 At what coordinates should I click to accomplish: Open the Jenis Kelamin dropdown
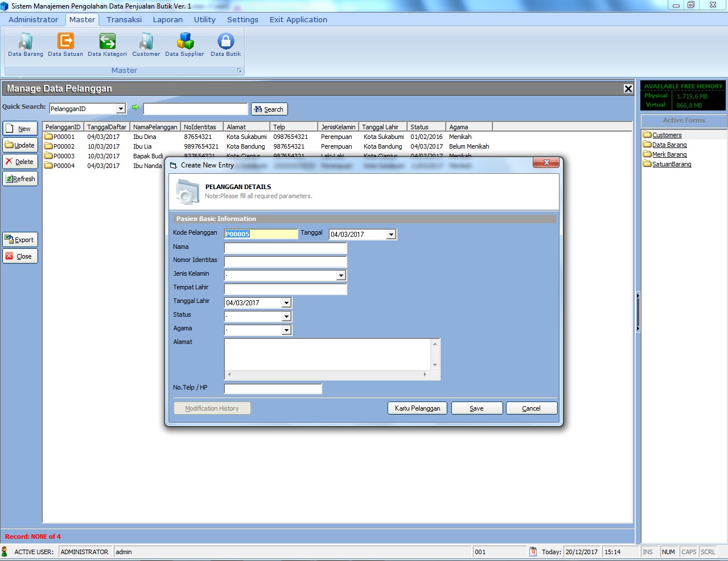(341, 275)
